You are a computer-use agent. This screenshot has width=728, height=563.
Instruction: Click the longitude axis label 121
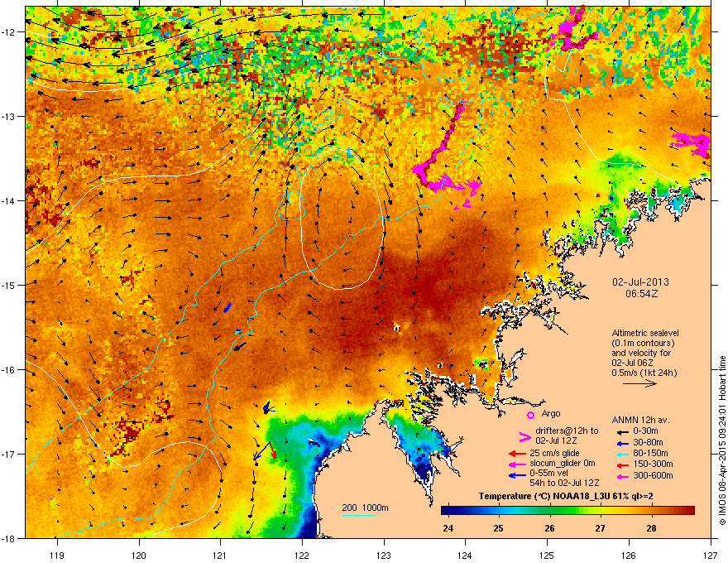(x=220, y=555)
